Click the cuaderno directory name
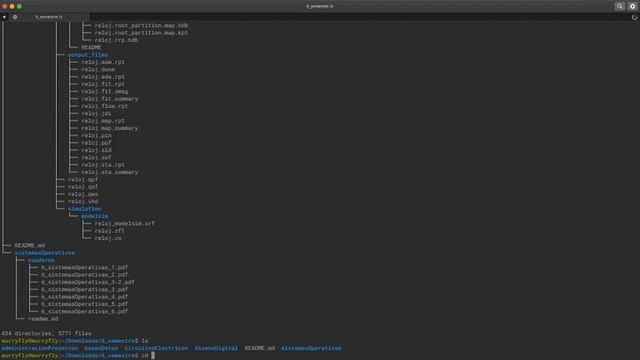The width and height of the screenshot is (640, 360). pos(41,260)
